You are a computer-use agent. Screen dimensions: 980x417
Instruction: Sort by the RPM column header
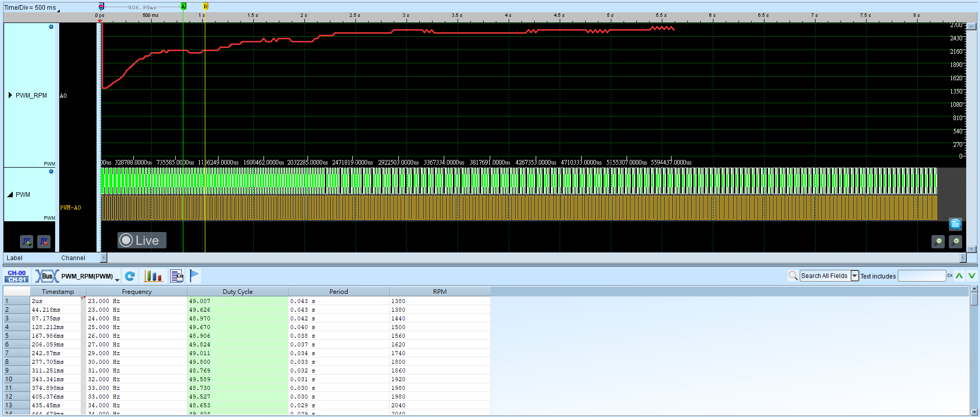click(440, 292)
